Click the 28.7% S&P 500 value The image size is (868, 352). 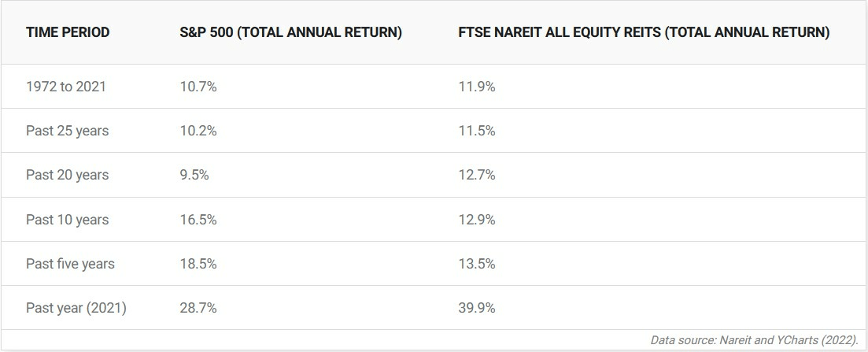point(198,308)
